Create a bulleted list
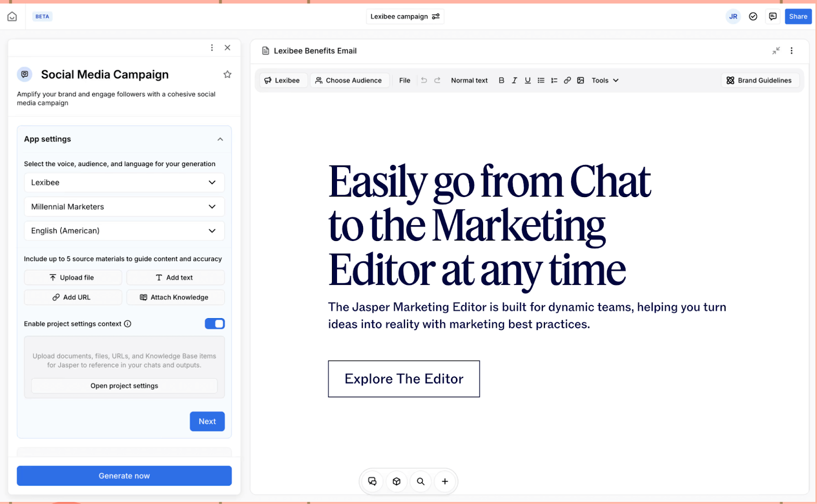Image resolution: width=817 pixels, height=504 pixels. [541, 80]
